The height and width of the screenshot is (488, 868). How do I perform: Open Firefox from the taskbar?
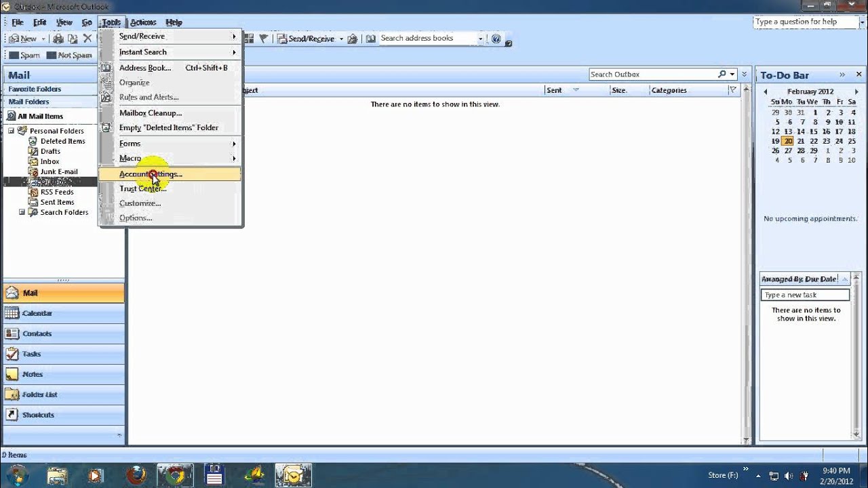tap(136, 476)
